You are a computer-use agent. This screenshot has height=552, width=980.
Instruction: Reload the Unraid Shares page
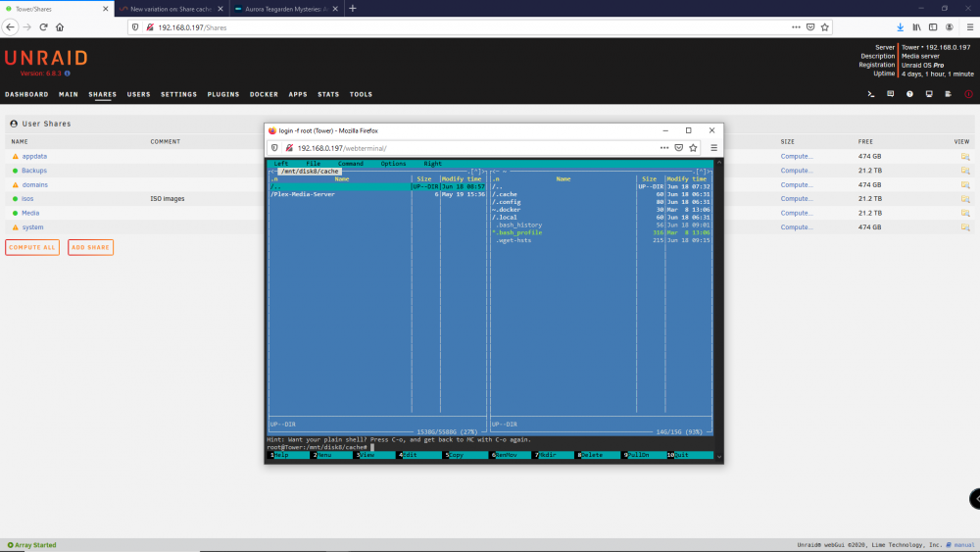[43, 26]
